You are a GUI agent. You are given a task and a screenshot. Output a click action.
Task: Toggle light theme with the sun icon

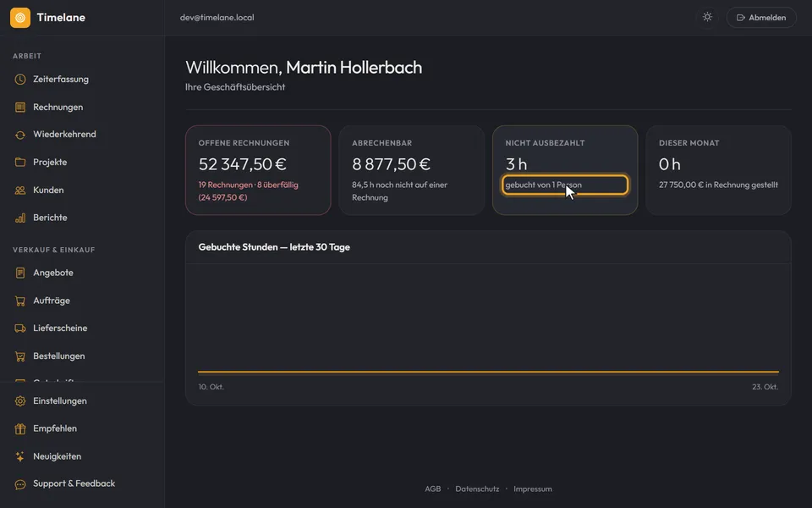(707, 17)
